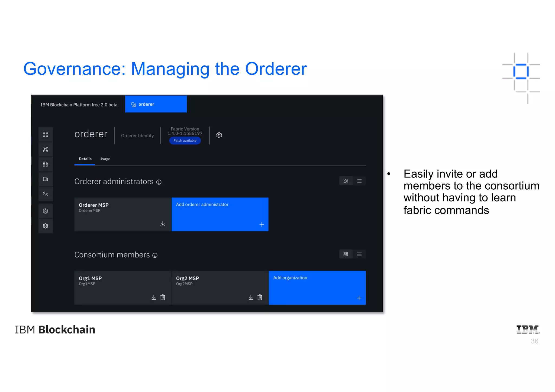Click Add organization label
Image resolution: width=555 pixels, height=392 pixels.
[290, 278]
